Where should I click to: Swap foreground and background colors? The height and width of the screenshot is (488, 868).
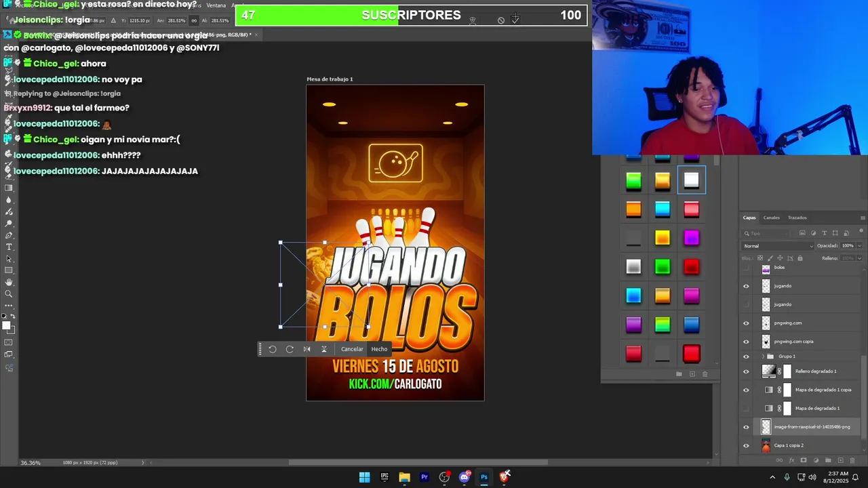coord(14,317)
